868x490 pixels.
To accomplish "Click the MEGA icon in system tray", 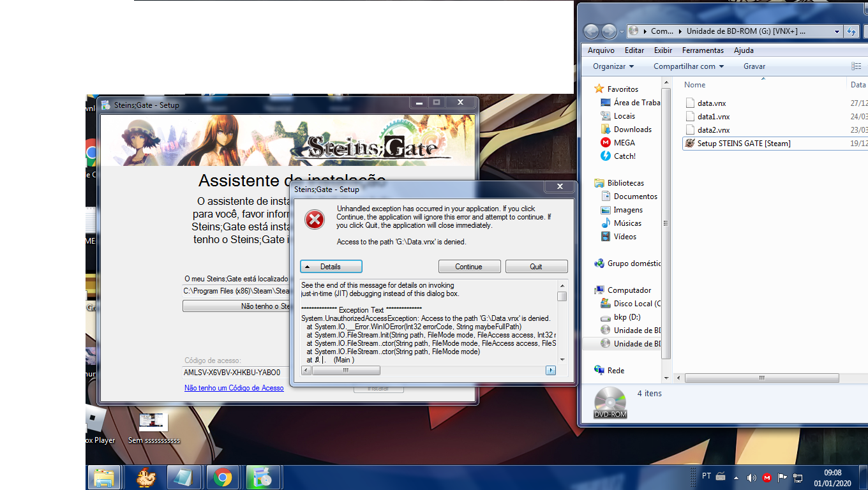I will (x=767, y=477).
